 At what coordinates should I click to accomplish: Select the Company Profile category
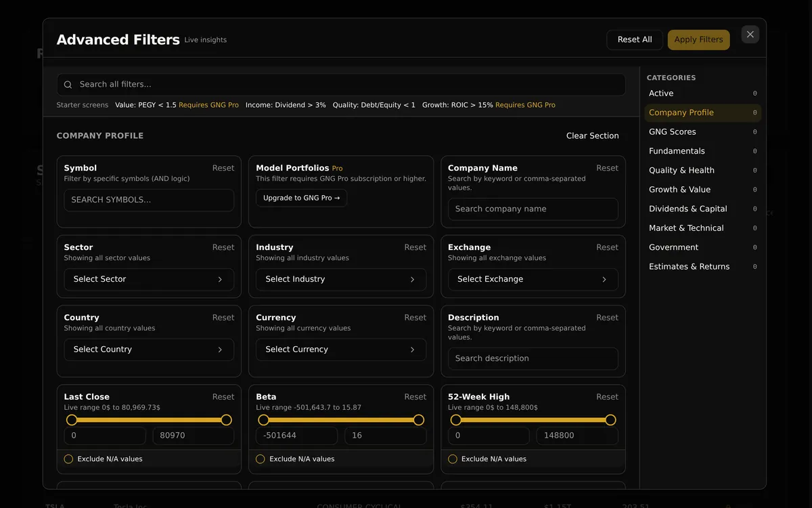702,113
